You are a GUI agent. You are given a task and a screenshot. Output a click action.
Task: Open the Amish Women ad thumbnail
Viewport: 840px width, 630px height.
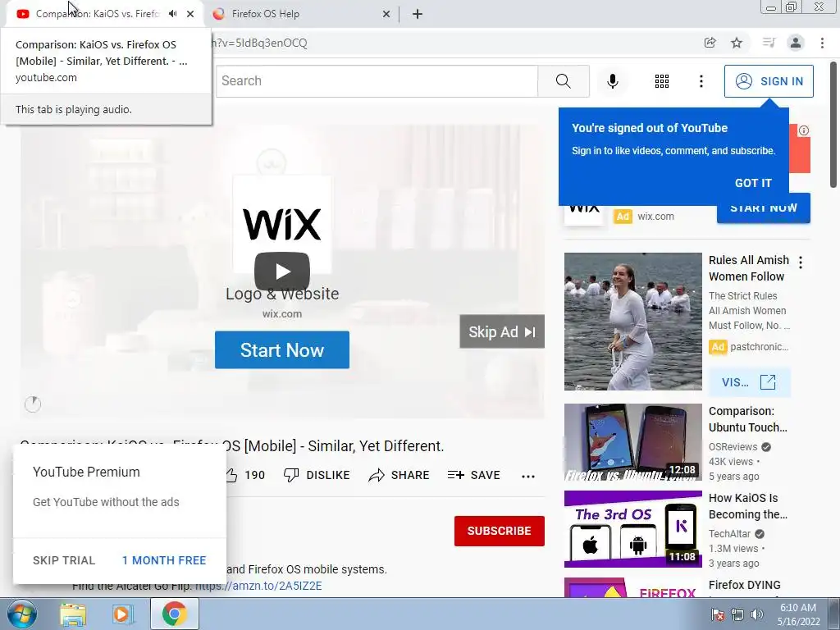[x=632, y=322]
